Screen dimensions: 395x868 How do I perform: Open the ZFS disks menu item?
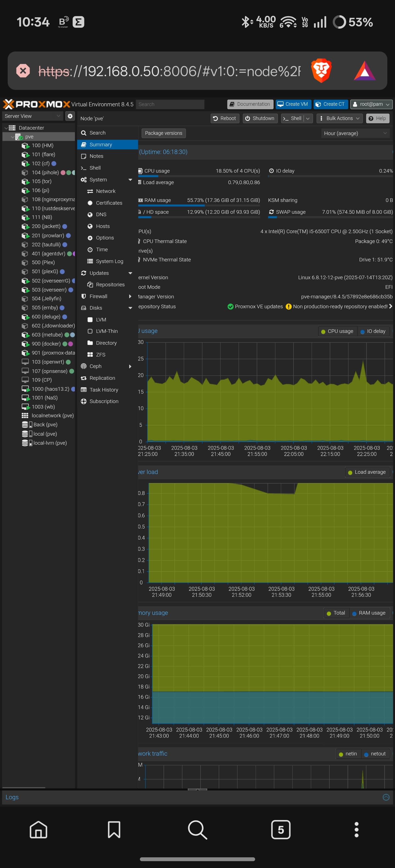click(108, 355)
